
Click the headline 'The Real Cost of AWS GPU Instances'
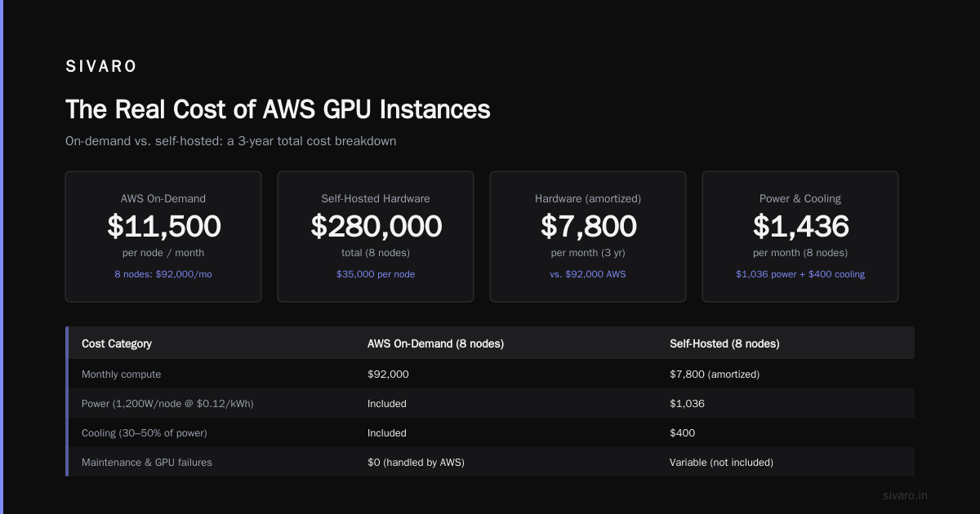(278, 109)
